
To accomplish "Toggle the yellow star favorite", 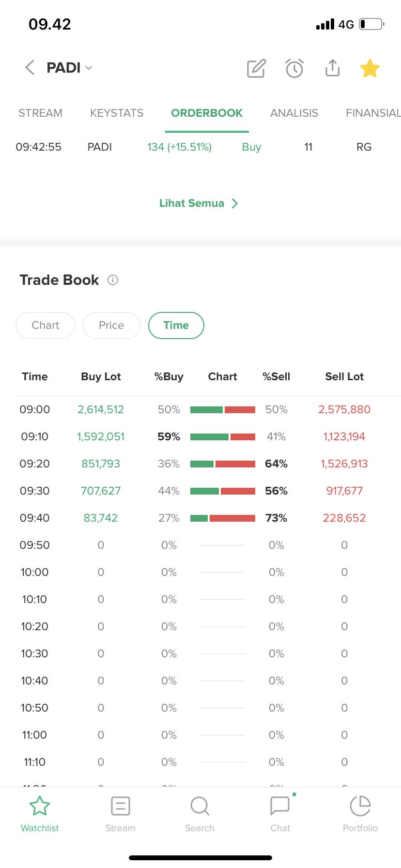I will click(x=370, y=68).
